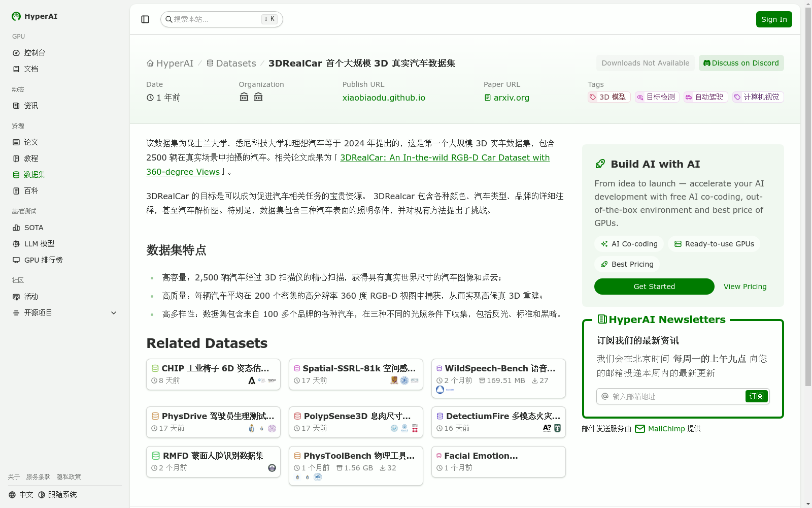812x508 pixels.
Task: Click newsletter icon beside HyperAI Newsletters
Action: [x=602, y=320]
